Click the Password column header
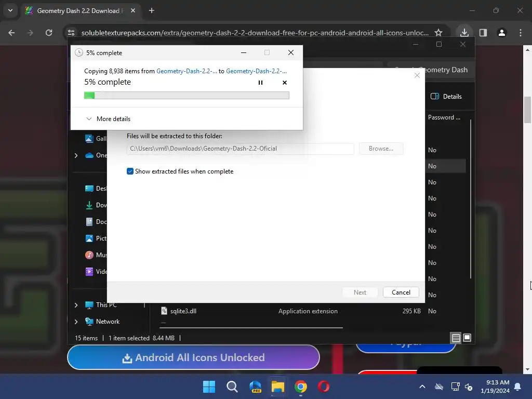 [x=444, y=117]
